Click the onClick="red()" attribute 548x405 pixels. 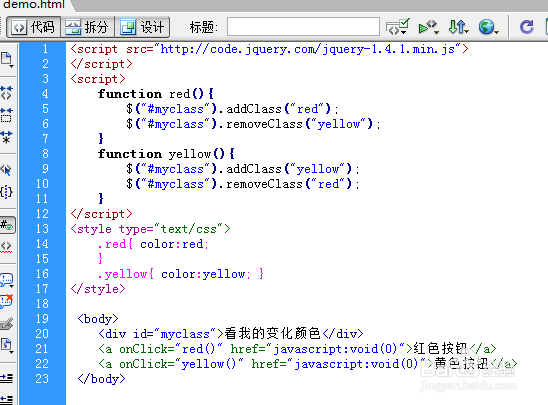click(x=171, y=349)
